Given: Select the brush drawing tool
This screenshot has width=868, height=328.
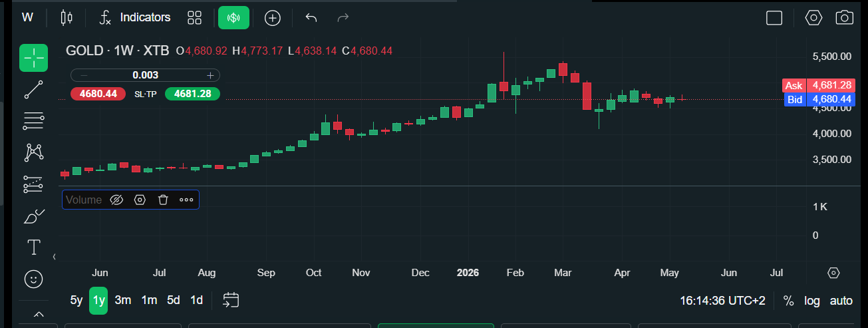Looking at the screenshot, I should pyautogui.click(x=33, y=216).
